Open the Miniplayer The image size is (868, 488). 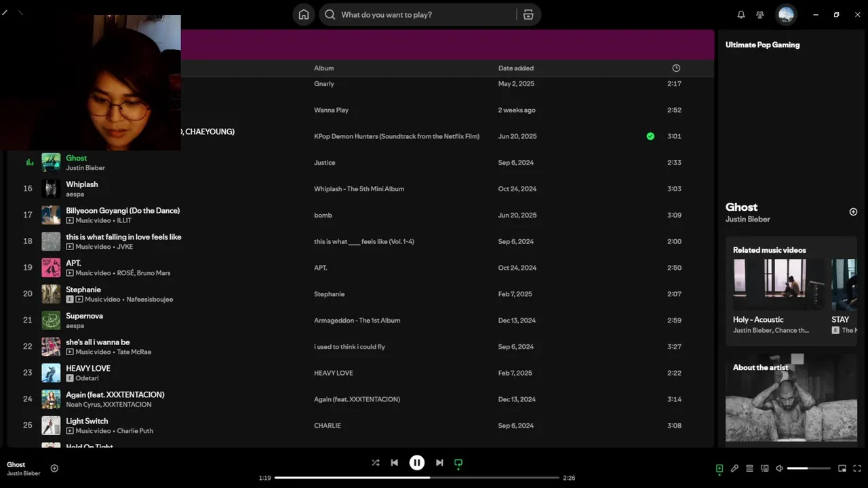pos(842,468)
